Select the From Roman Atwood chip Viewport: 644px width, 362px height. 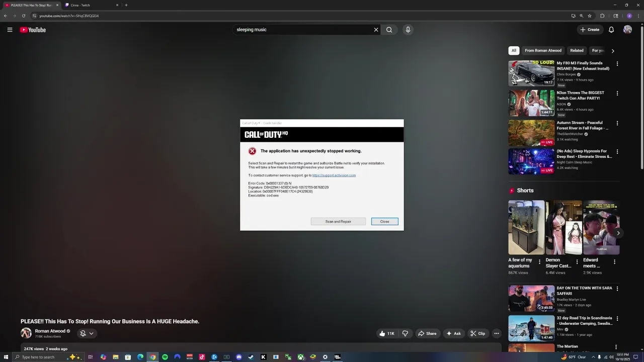click(x=543, y=51)
